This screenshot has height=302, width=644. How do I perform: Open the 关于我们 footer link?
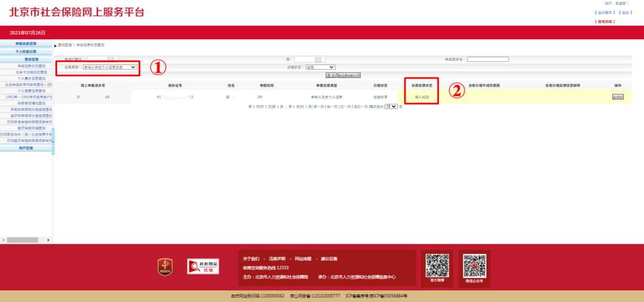point(252,259)
